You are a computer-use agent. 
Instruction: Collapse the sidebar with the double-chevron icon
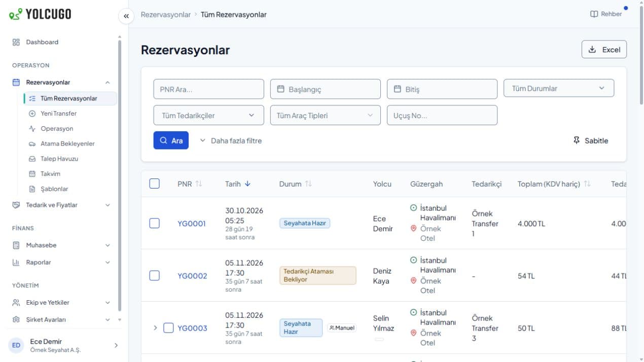click(x=126, y=16)
